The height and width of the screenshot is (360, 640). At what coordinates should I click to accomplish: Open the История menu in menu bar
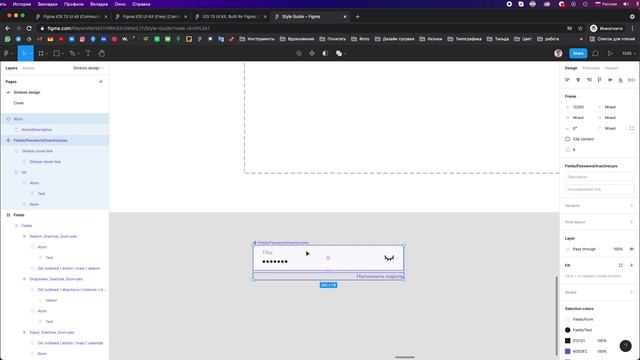coord(22,4)
